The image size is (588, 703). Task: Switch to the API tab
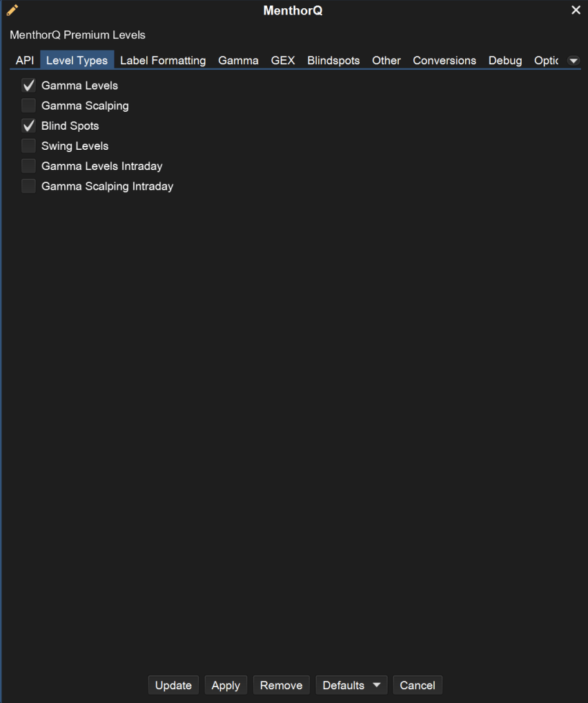click(x=24, y=60)
